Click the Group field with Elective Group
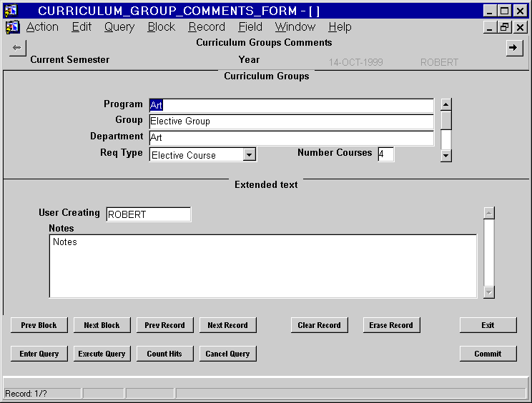Image resolution: width=532 pixels, height=403 pixels. tap(292, 121)
